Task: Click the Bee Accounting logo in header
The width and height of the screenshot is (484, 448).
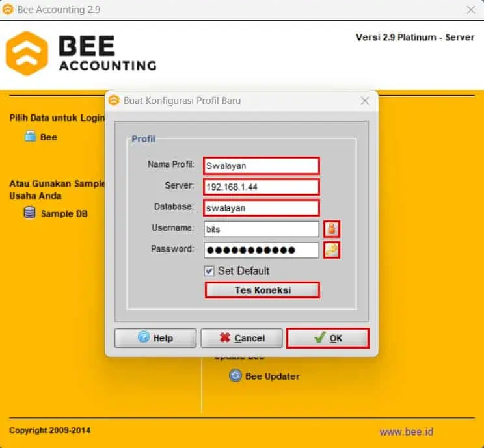Action: click(81, 53)
